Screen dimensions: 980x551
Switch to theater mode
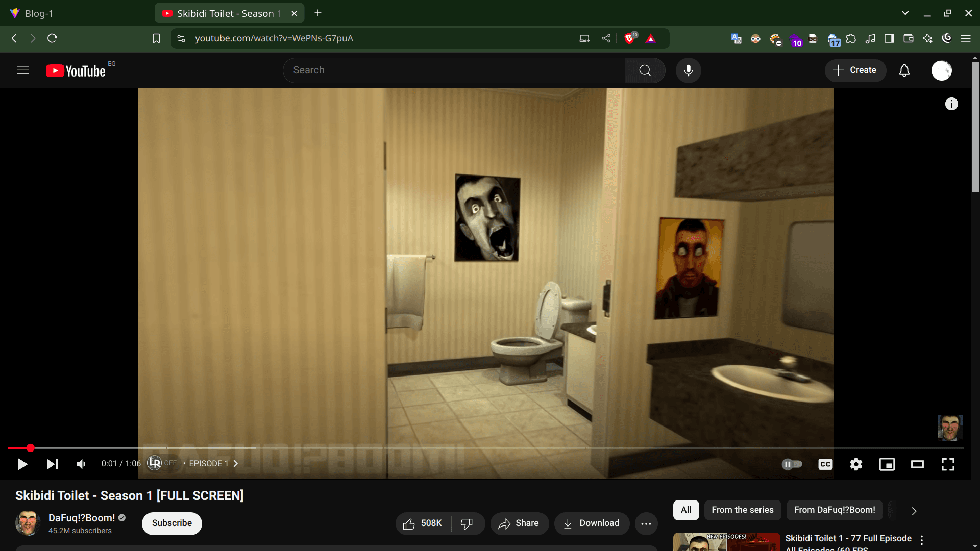[918, 464]
